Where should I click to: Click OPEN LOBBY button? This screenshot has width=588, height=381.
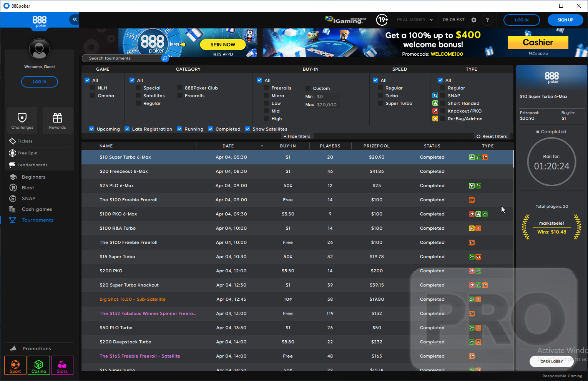(x=551, y=361)
